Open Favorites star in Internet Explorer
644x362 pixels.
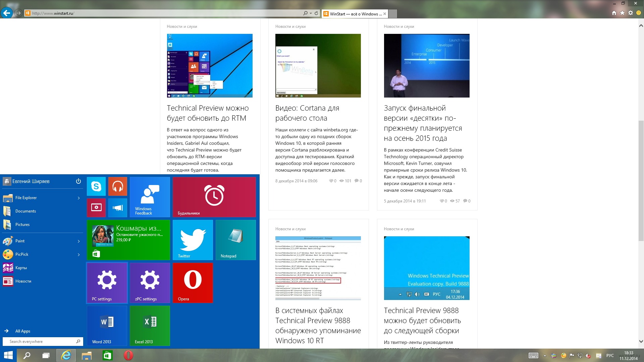coord(622,13)
